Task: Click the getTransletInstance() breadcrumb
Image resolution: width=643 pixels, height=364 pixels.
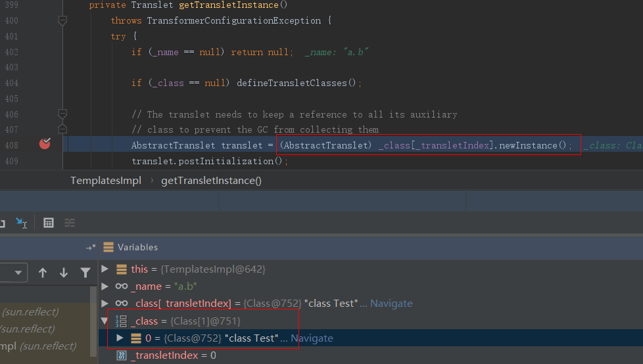Action: [211, 181]
